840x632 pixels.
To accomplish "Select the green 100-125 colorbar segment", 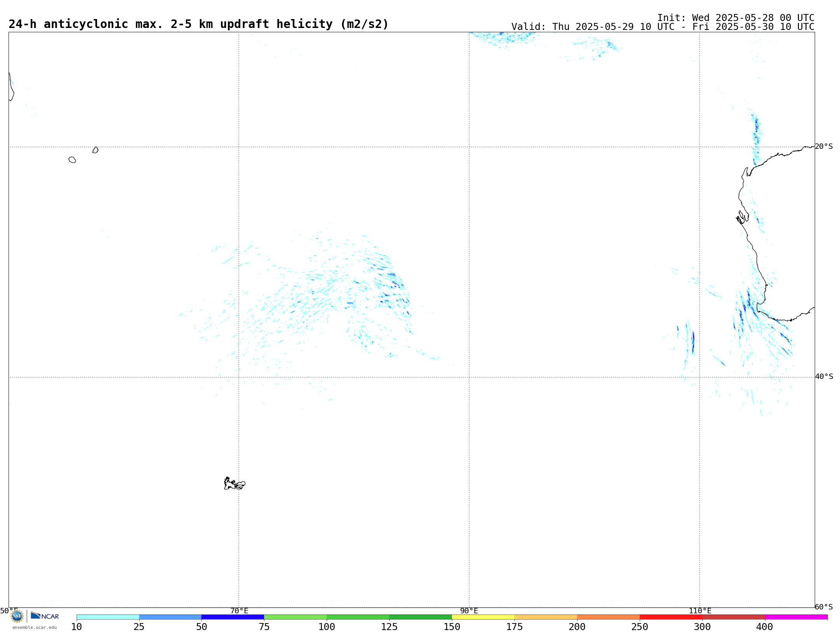I will tap(358, 617).
